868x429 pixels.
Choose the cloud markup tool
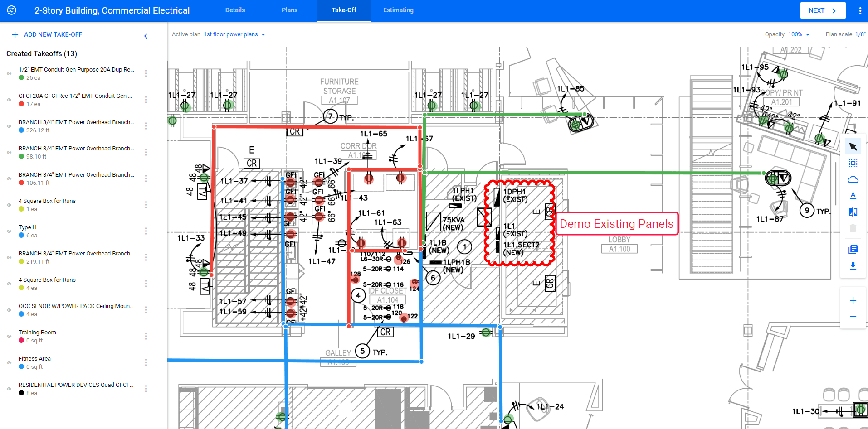[853, 180]
